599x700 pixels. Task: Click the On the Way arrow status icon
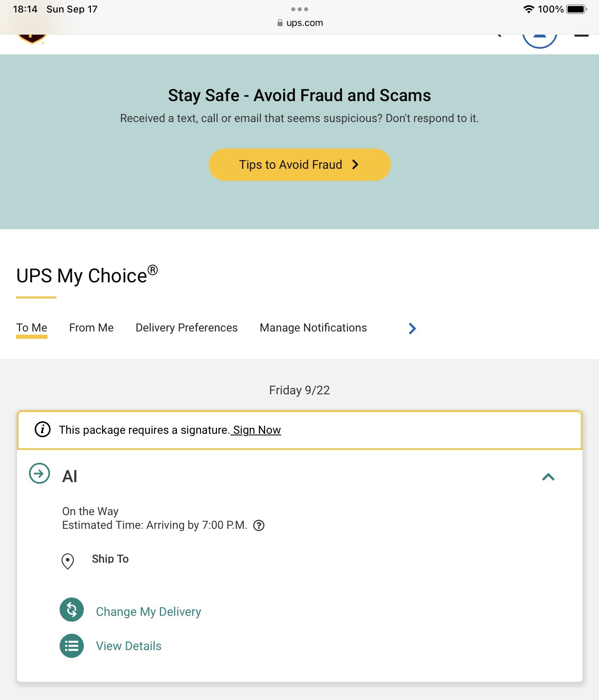pos(39,474)
